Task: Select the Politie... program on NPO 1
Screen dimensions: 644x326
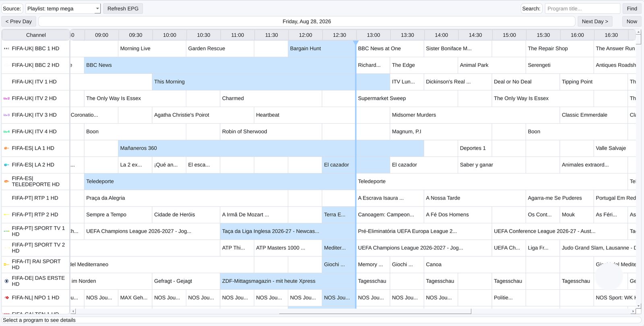Action: (508, 298)
